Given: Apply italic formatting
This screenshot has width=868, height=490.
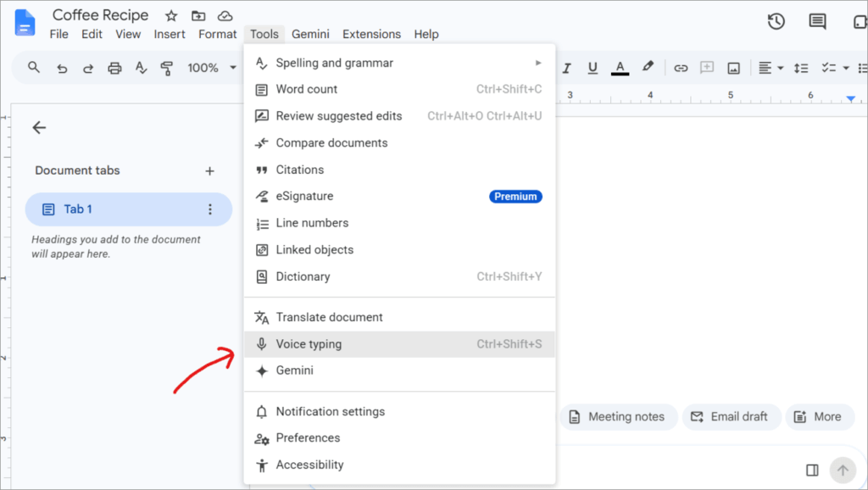Looking at the screenshot, I should coord(566,68).
